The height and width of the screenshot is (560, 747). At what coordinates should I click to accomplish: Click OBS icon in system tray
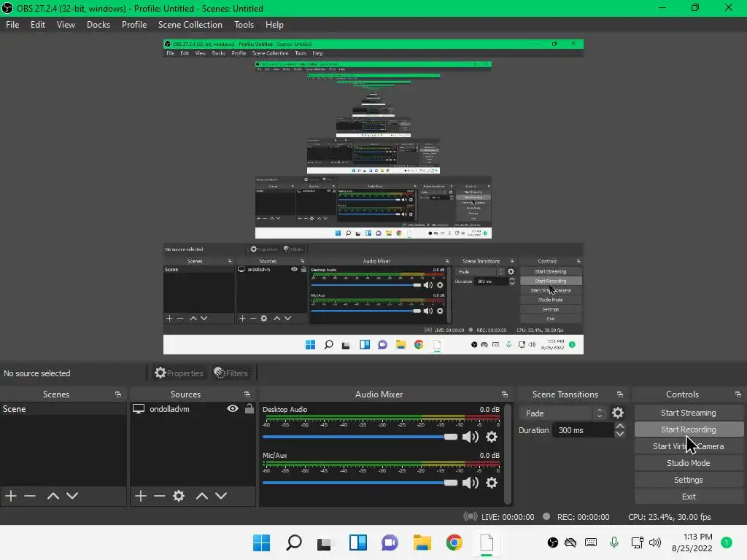(553, 542)
